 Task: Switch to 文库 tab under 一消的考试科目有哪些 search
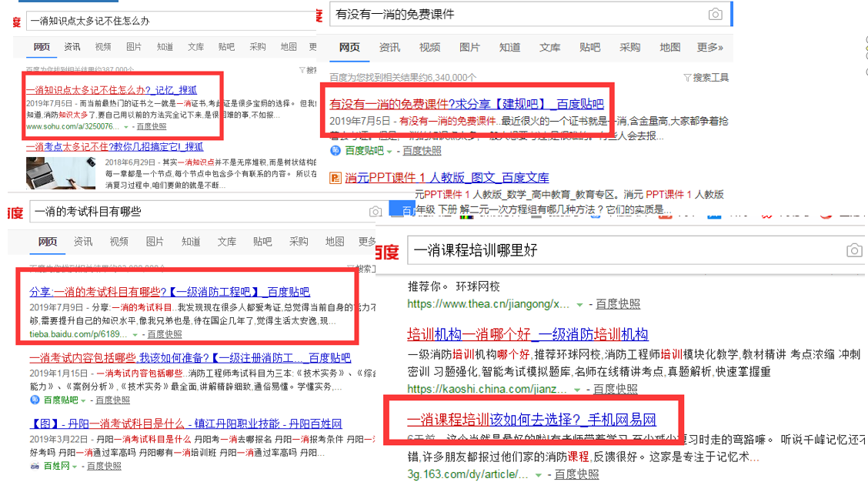(x=226, y=242)
